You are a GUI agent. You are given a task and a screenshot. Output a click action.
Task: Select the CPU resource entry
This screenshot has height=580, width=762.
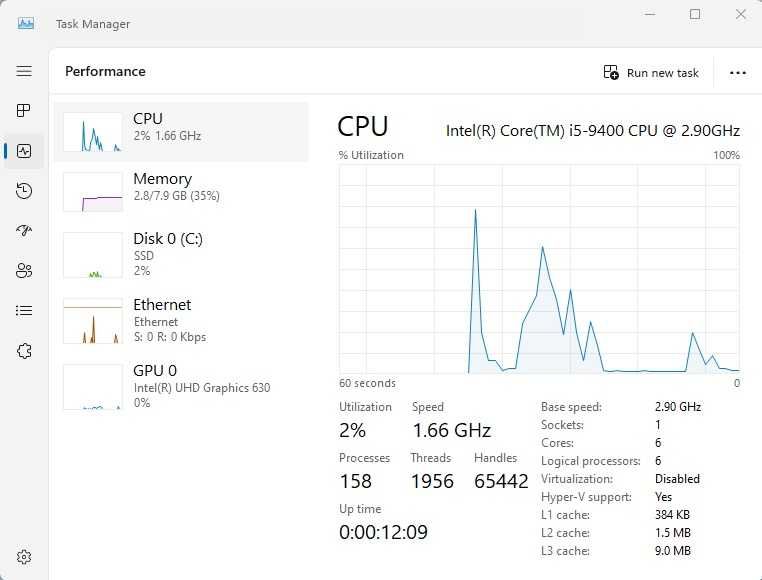[x=181, y=132]
